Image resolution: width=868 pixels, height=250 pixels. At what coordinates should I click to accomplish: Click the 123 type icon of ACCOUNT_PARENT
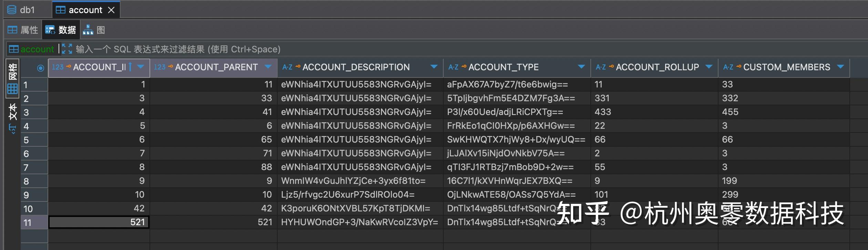click(x=159, y=67)
